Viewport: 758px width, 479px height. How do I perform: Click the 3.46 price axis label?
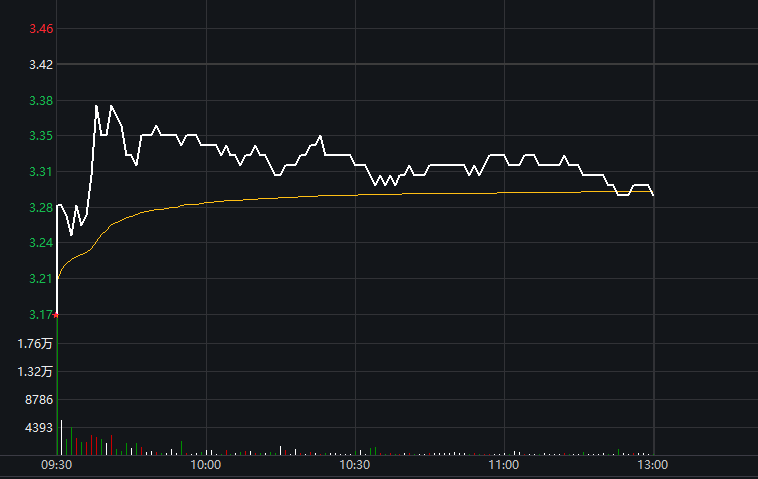click(x=41, y=29)
